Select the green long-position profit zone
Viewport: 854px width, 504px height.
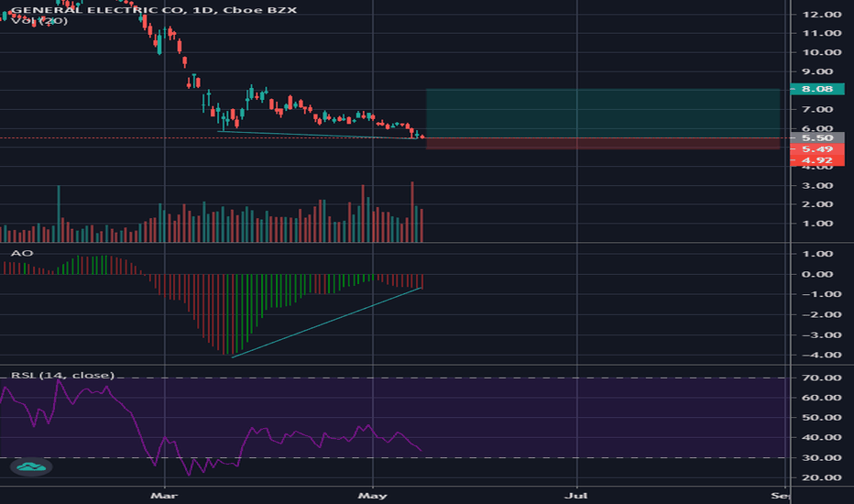[602, 114]
